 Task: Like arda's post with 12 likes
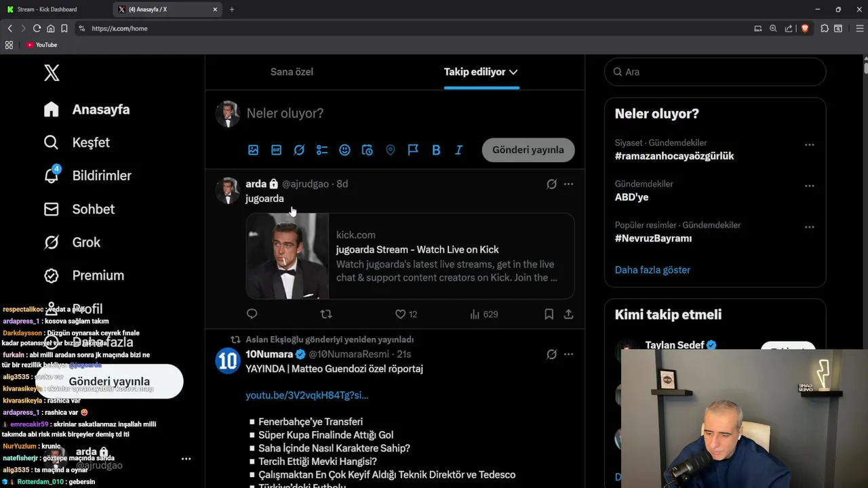[406, 314]
